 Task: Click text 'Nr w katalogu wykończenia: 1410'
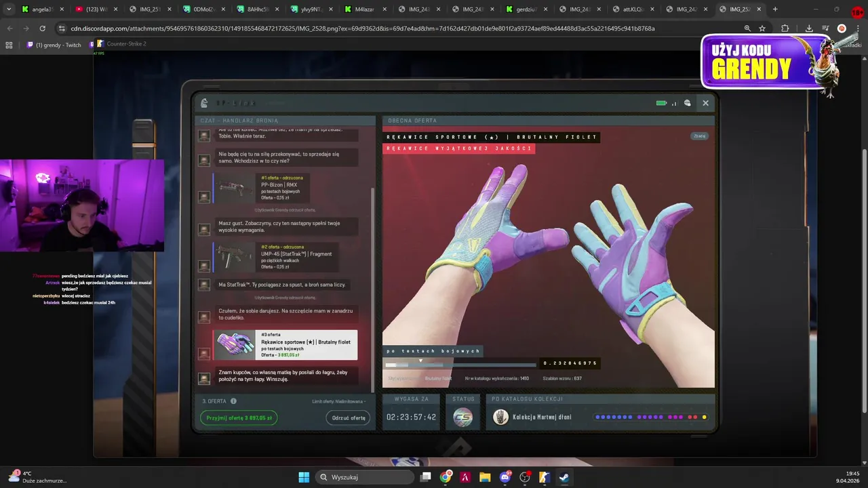tap(497, 378)
